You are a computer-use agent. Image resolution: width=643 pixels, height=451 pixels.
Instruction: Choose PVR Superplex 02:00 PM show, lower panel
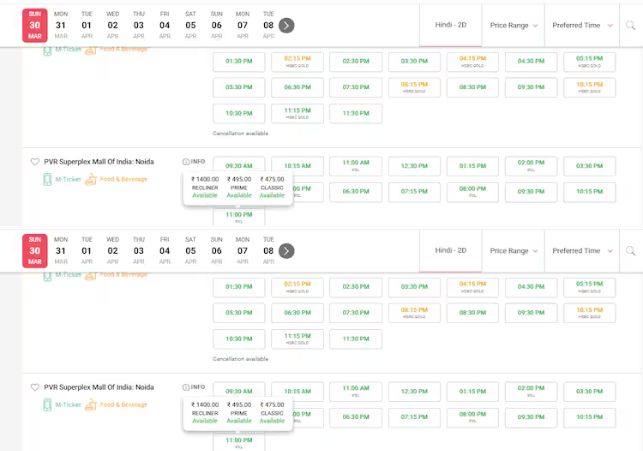pos(531,392)
